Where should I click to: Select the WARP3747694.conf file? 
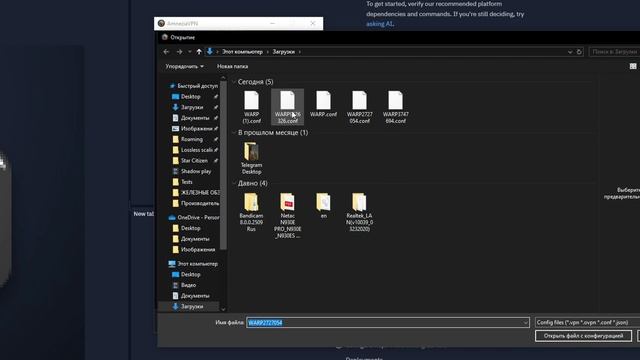(x=396, y=107)
